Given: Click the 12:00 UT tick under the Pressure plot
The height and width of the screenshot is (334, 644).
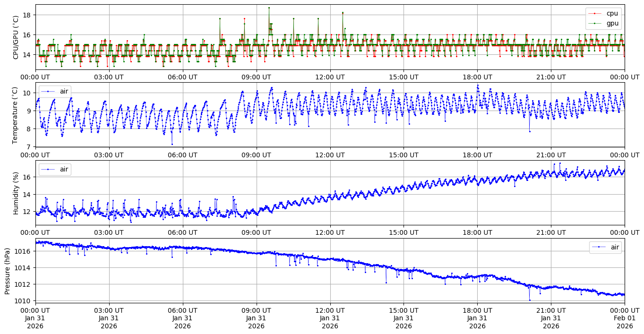Looking at the screenshot, I should pyautogui.click(x=330, y=310).
